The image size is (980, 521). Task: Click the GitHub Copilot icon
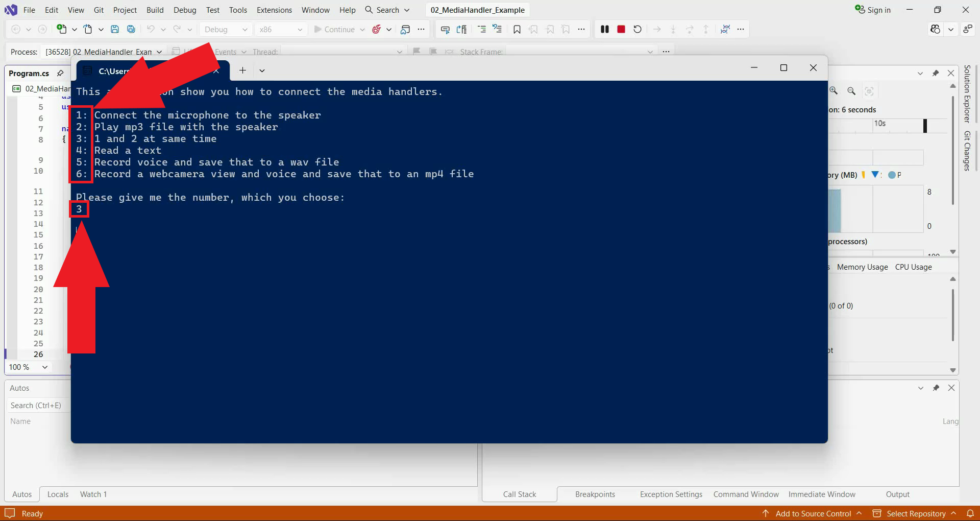coord(935,29)
